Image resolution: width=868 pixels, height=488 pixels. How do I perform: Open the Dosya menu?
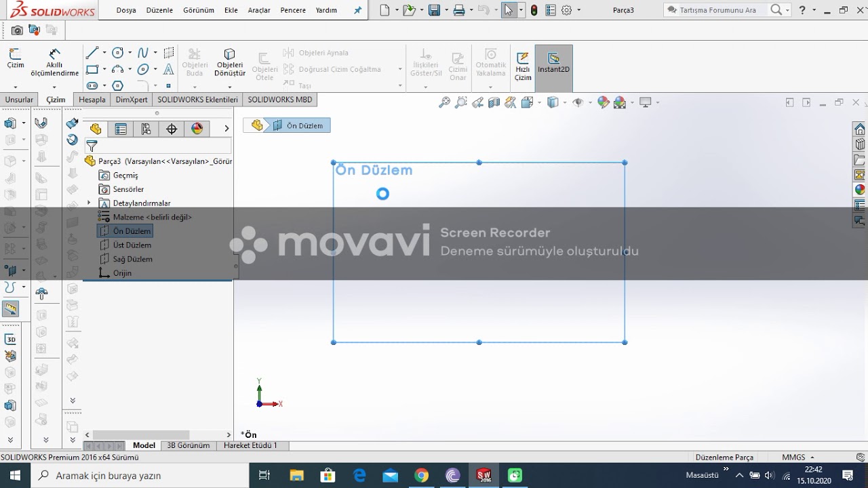click(126, 10)
